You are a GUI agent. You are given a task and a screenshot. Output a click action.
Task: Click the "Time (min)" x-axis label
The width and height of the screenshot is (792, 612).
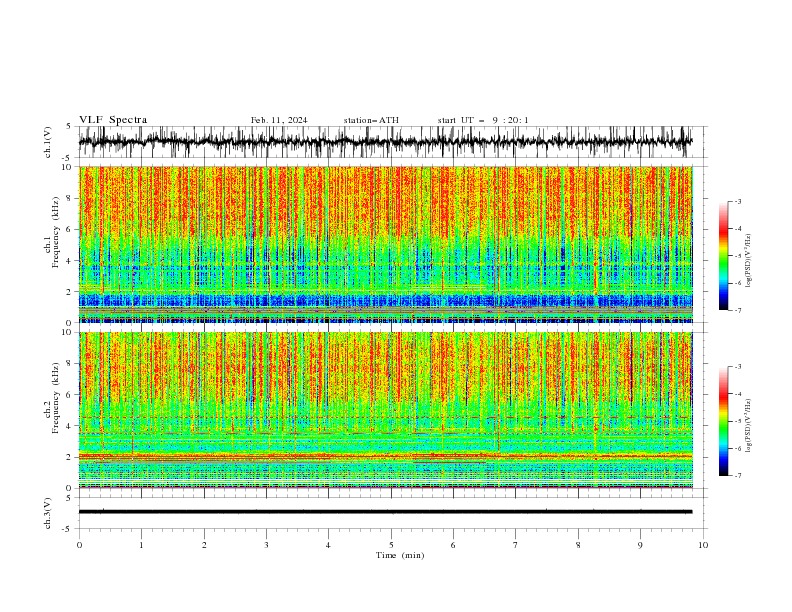pyautogui.click(x=400, y=555)
